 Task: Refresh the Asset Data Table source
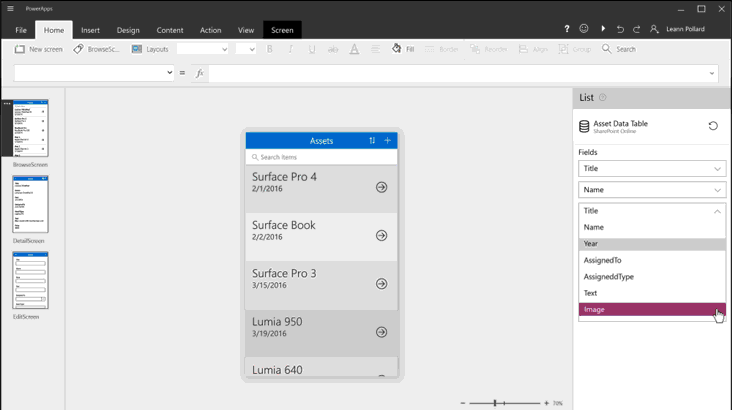point(713,126)
